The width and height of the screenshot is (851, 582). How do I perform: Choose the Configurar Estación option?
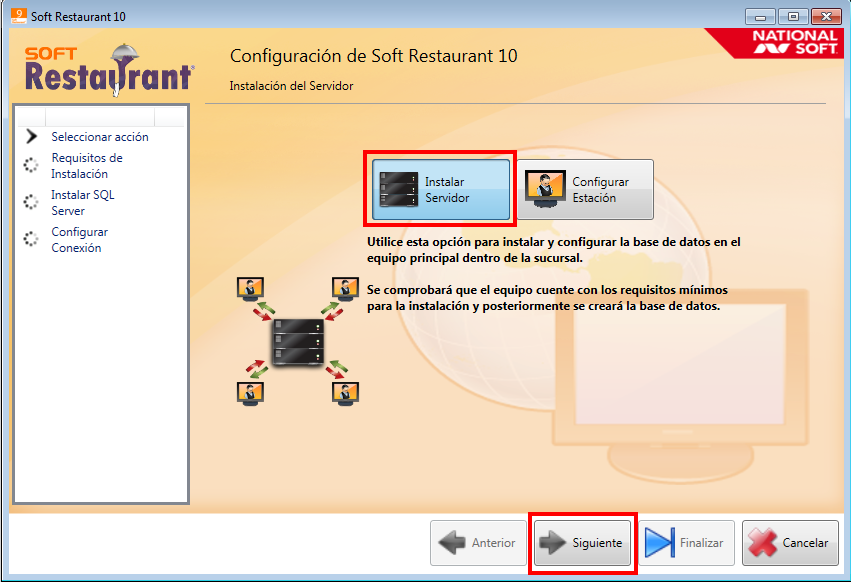pyautogui.click(x=585, y=189)
